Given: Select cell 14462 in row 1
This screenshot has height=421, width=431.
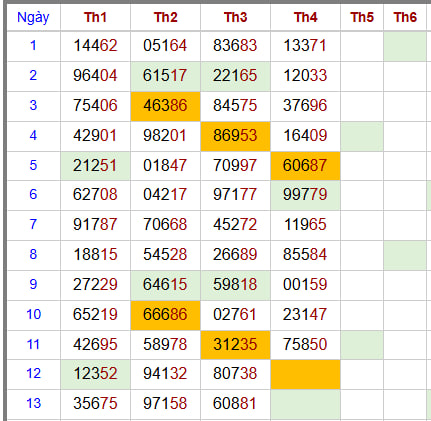Looking at the screenshot, I should pos(95,46).
